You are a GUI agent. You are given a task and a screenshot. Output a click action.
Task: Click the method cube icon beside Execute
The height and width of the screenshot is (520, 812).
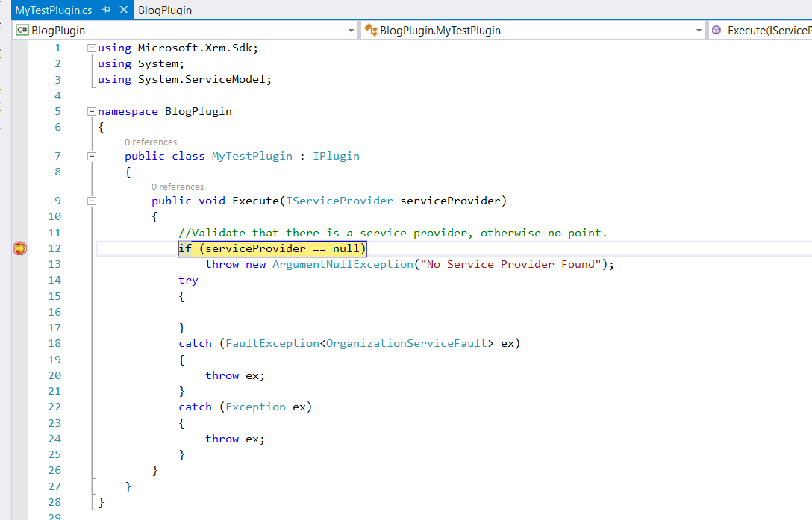coord(716,31)
